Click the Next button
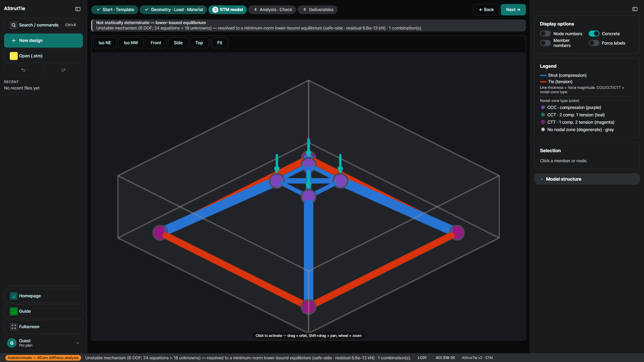The height and width of the screenshot is (362, 644). [x=513, y=10]
